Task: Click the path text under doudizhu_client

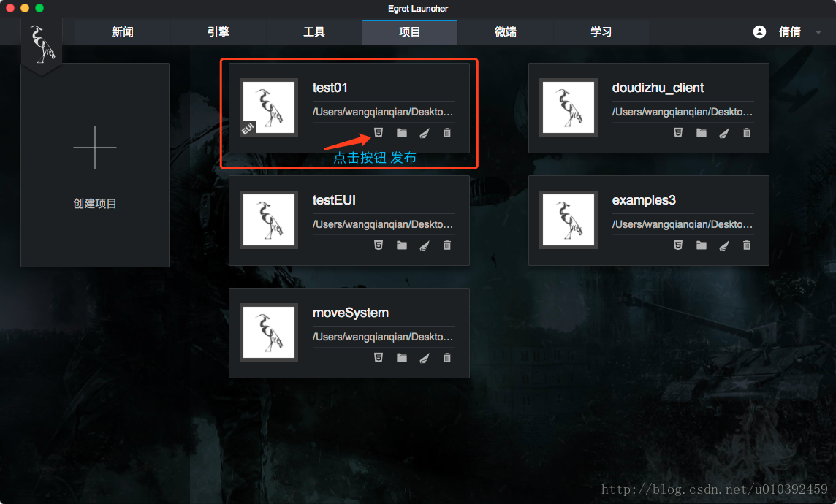Action: [x=683, y=112]
